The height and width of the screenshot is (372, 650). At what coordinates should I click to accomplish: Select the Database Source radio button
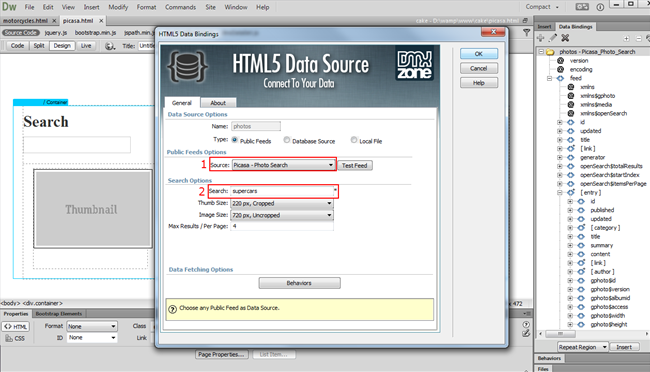click(286, 140)
